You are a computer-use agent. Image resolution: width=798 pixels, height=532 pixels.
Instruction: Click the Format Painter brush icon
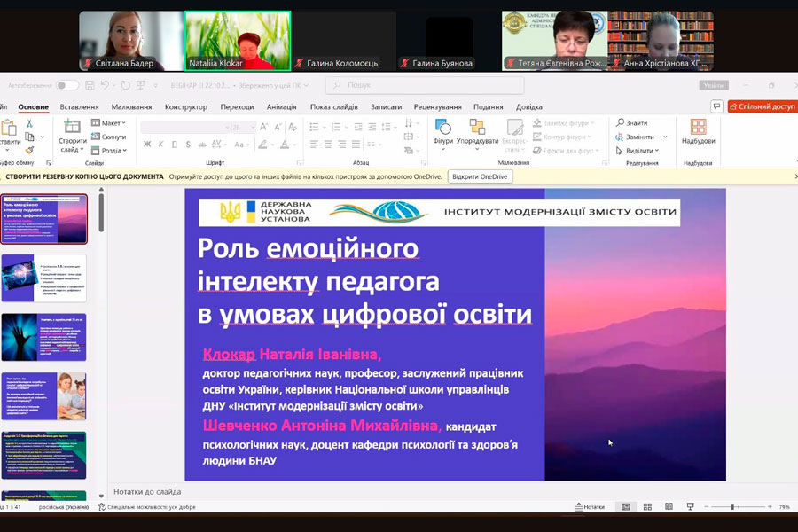click(29, 151)
